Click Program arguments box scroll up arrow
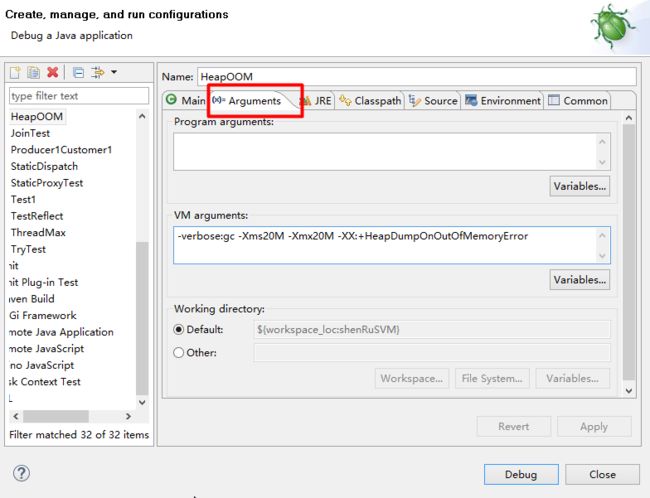The width and height of the screenshot is (650, 498). (603, 142)
